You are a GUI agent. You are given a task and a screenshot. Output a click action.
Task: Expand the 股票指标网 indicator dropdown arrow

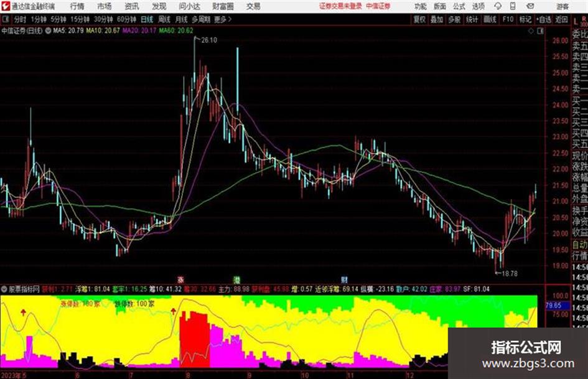click(4, 289)
